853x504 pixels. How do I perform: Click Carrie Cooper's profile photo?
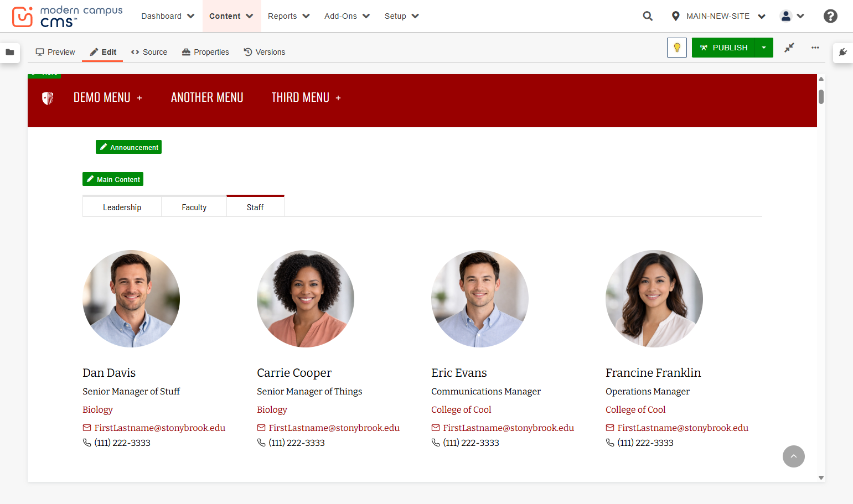[306, 299]
